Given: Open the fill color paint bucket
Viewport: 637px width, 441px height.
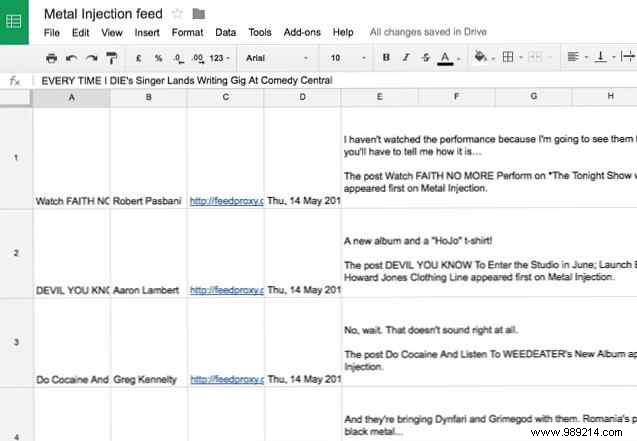Looking at the screenshot, I should 480,57.
